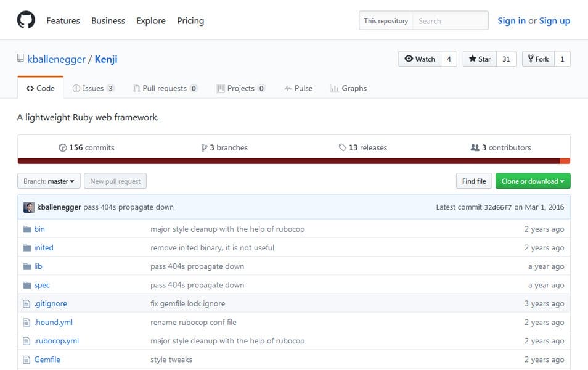Click the .hound.yml file icon
Image resolution: width=588 pixels, height=370 pixels.
[x=27, y=323]
